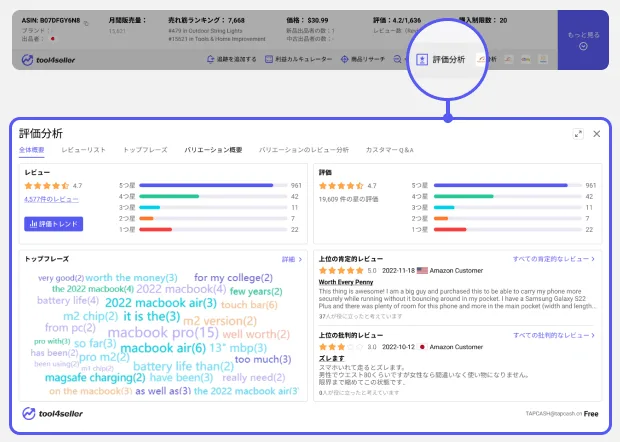Open the Worth Every Penny review title
This screenshot has height=442, width=620.
tap(346, 282)
